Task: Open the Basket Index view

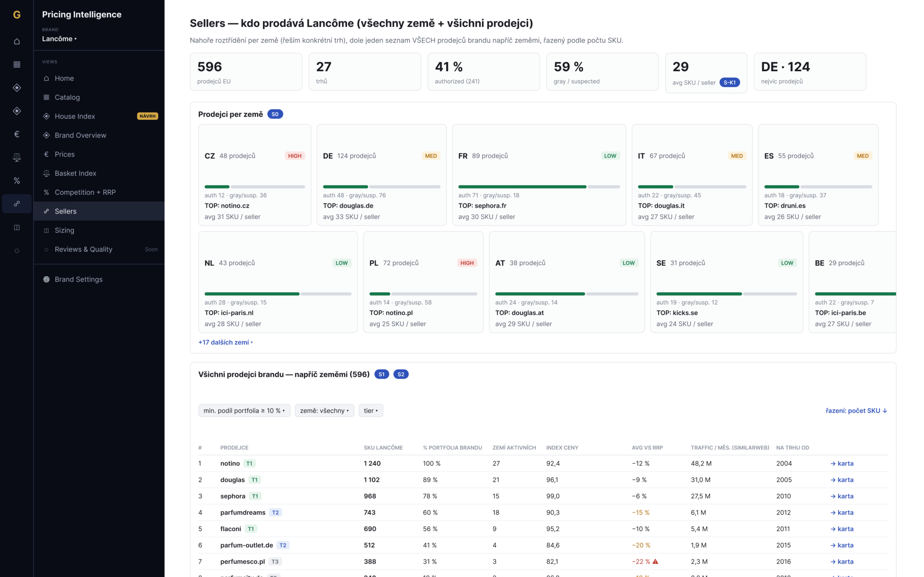Action: (x=99, y=173)
